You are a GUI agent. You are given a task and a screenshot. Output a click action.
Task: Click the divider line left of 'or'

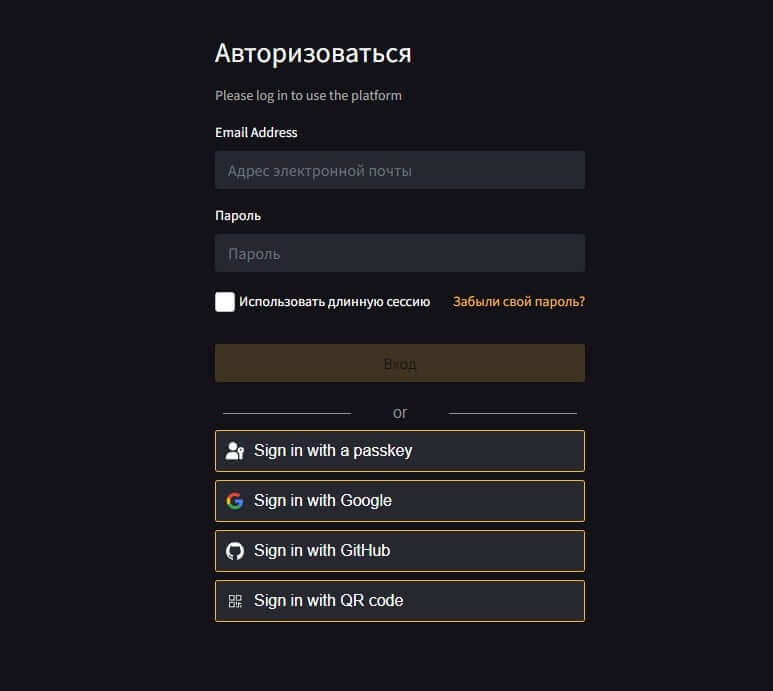(287, 412)
